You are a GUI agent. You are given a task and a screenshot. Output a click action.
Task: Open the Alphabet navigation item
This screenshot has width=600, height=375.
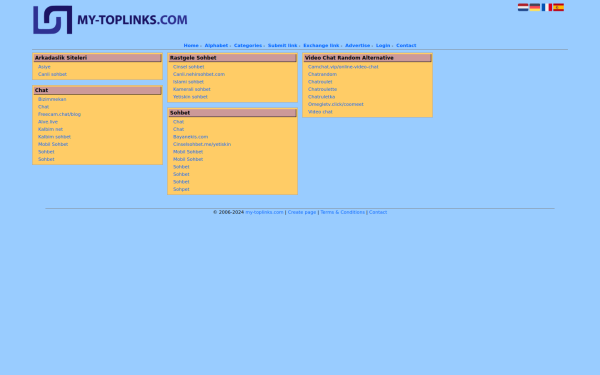pyautogui.click(x=216, y=46)
